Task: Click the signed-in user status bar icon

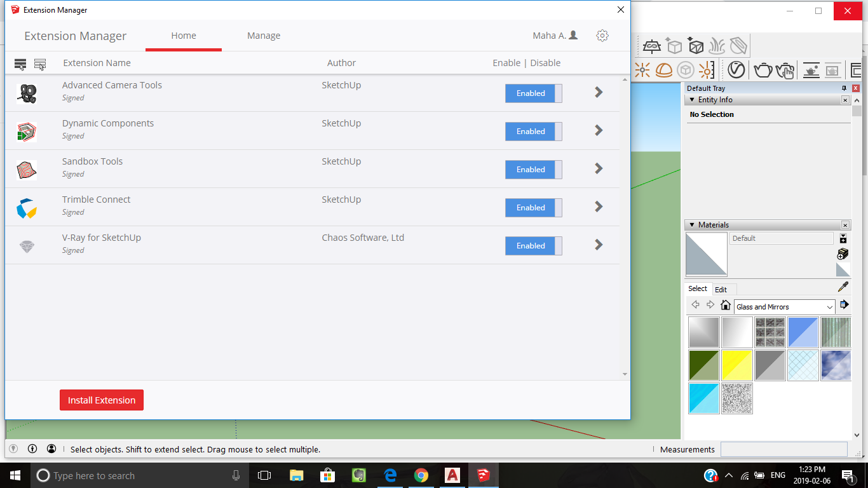Action: point(51,449)
